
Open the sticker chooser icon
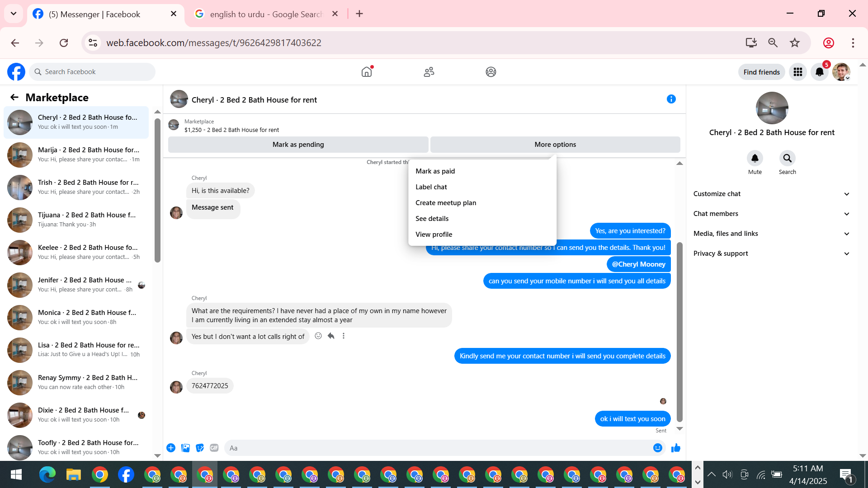pyautogui.click(x=200, y=448)
